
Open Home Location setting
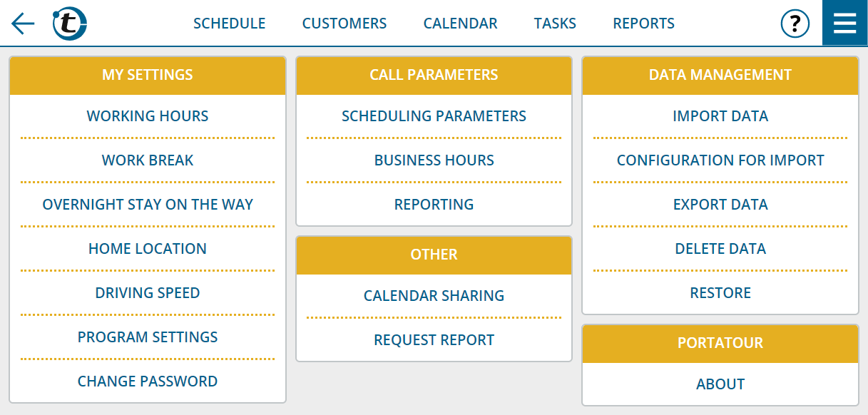point(148,249)
